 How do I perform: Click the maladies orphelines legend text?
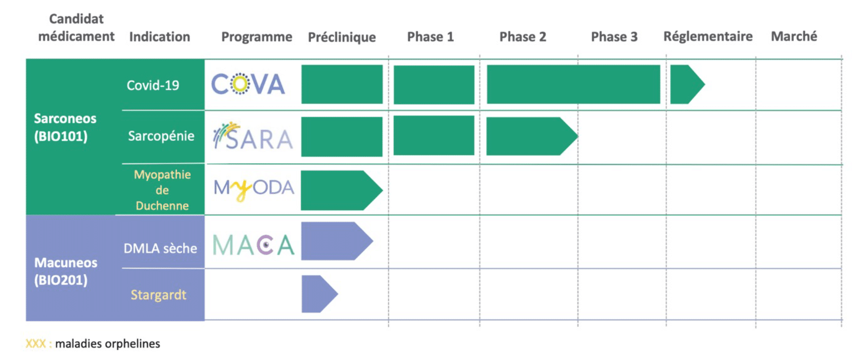click(108, 344)
